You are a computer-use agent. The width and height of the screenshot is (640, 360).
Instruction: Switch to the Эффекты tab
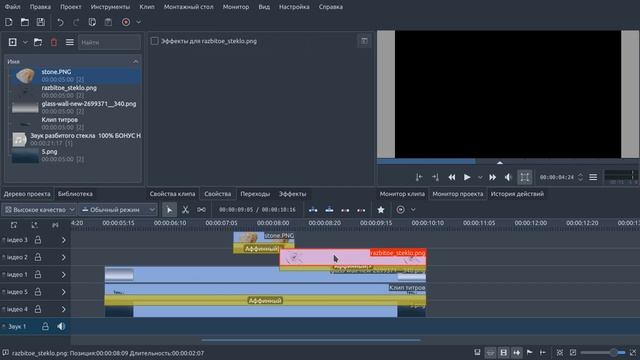pos(292,194)
